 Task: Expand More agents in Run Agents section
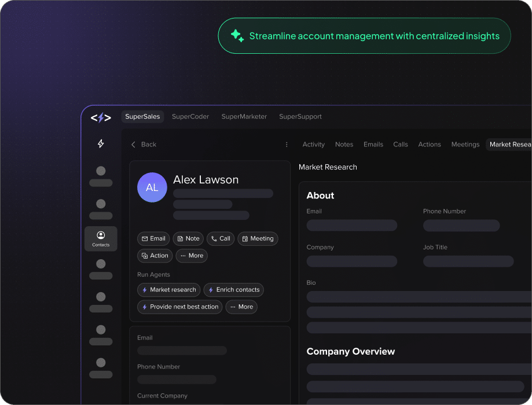click(x=241, y=307)
